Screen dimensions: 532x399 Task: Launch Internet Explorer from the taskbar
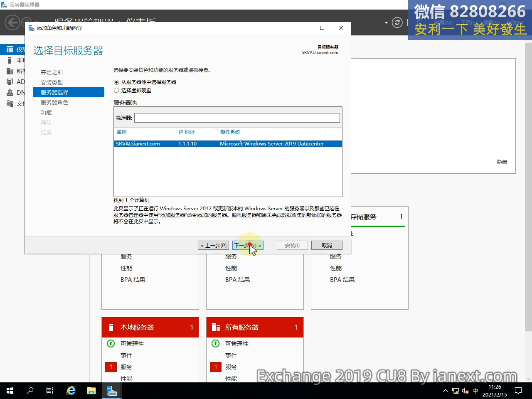[x=71, y=391]
